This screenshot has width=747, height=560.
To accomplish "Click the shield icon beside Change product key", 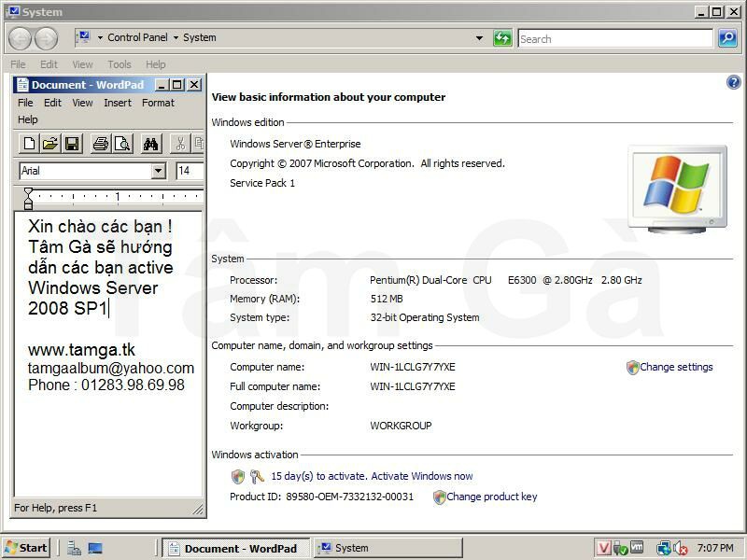I will tap(439, 497).
